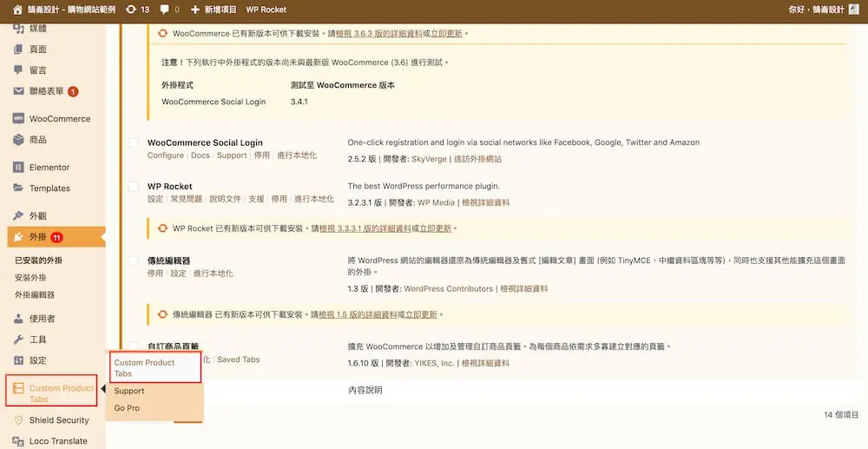Check the 傳統編輯器 plugin checkbox

[x=134, y=261]
